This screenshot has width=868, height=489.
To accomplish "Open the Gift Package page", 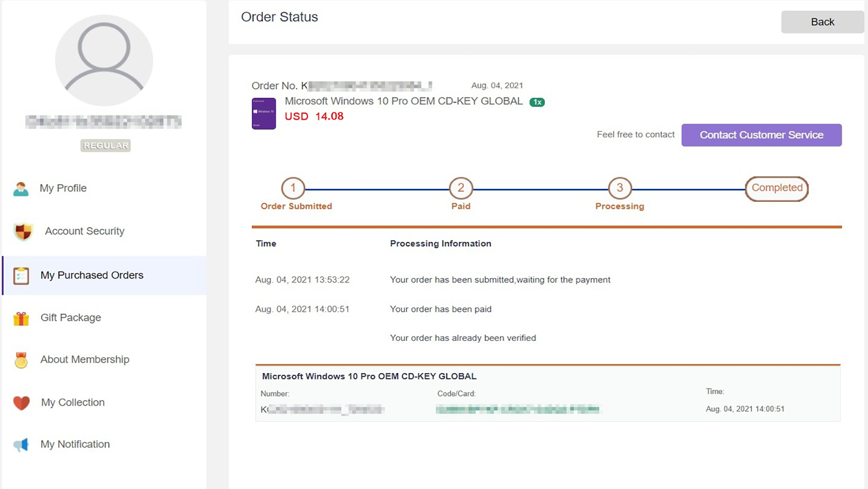I will [x=71, y=318].
